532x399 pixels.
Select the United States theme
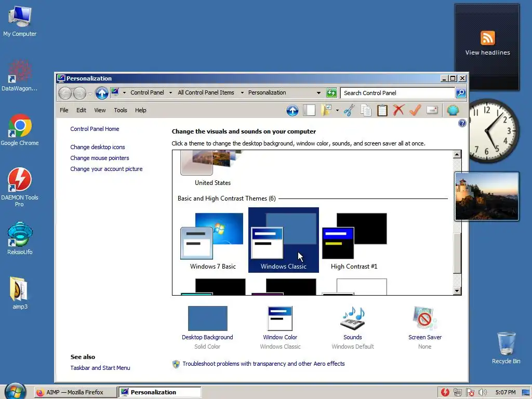pos(212,169)
